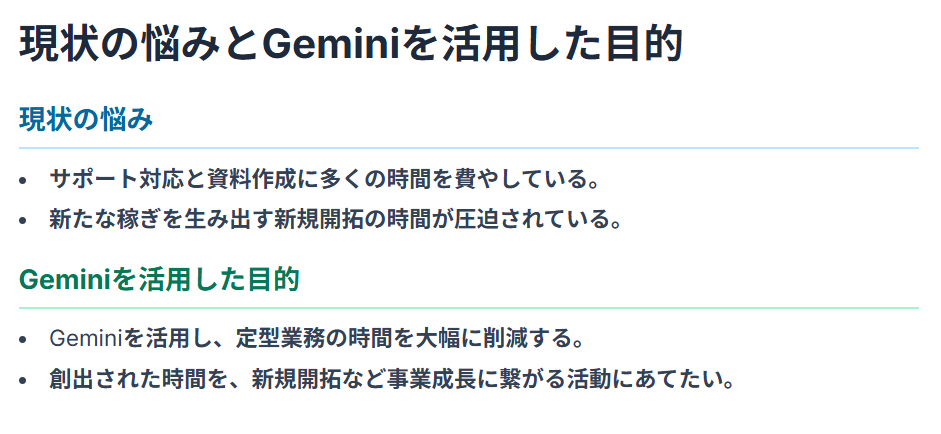The width and height of the screenshot is (941, 434).
Task: Click the bullet text about 新規開拓の時間が圧迫
Action: point(335,219)
